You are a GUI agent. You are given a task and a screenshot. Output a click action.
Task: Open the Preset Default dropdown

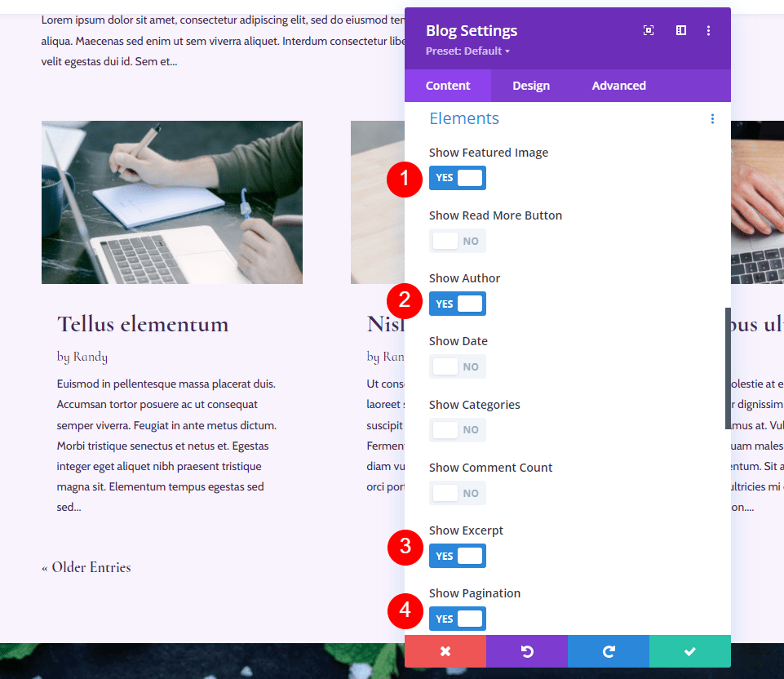pos(467,51)
